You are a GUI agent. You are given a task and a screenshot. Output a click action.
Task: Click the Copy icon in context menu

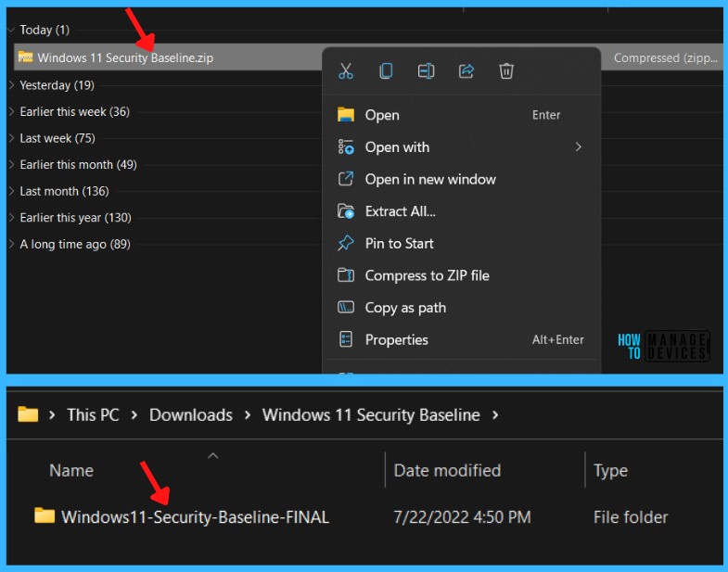pos(386,71)
